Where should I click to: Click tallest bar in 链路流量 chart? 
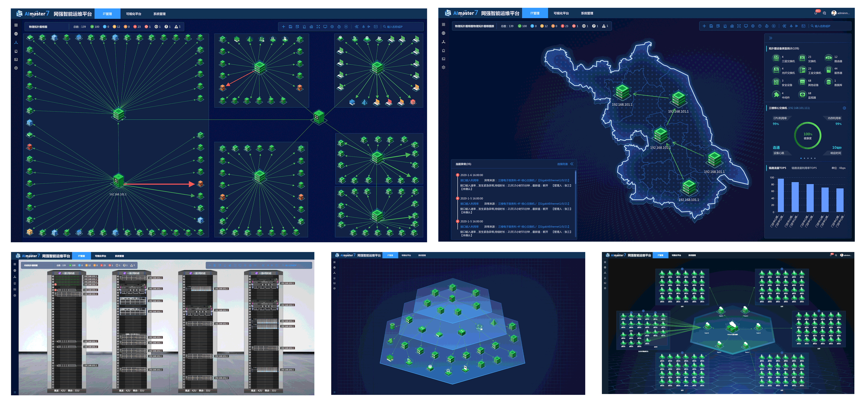pyautogui.click(x=781, y=195)
